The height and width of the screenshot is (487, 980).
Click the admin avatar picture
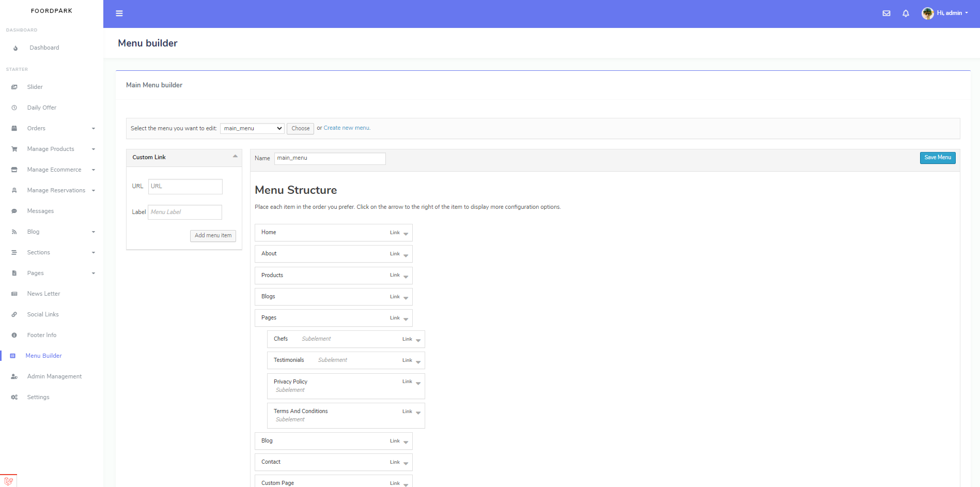pyautogui.click(x=928, y=13)
